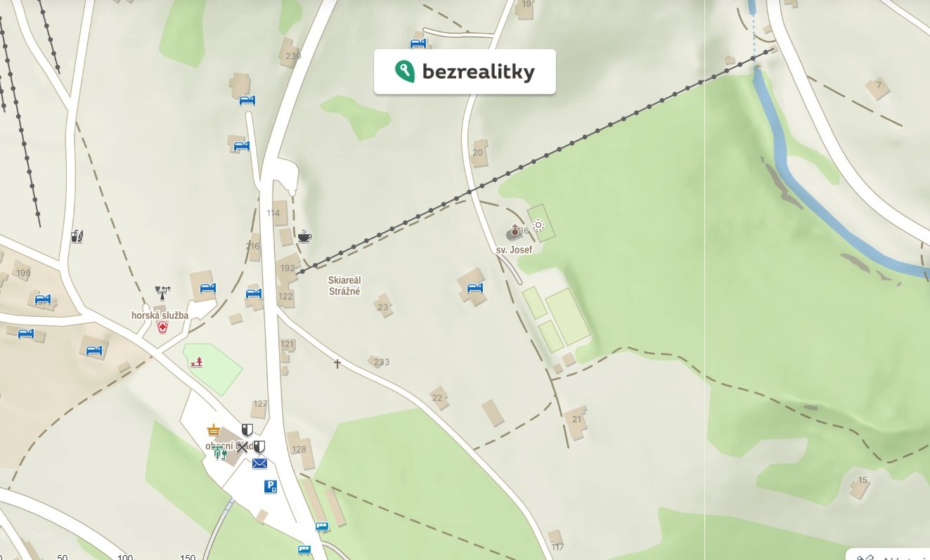Click the circular viewpoint icon beside the church

(x=538, y=226)
